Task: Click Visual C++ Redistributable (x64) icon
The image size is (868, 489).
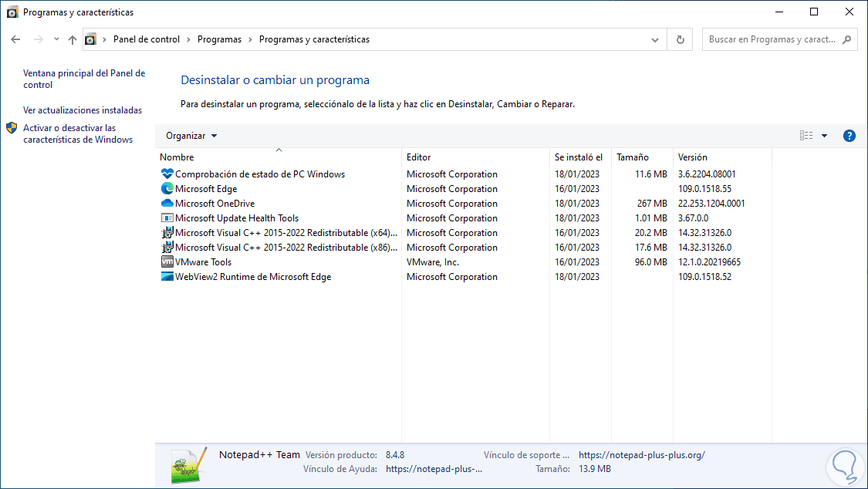Action: [167, 233]
